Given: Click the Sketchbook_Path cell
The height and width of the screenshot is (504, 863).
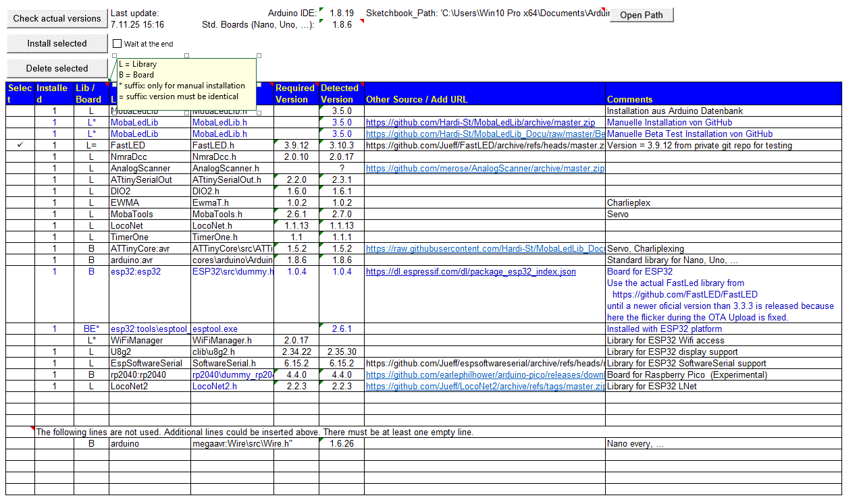Looking at the screenshot, I should pyautogui.click(x=486, y=13).
